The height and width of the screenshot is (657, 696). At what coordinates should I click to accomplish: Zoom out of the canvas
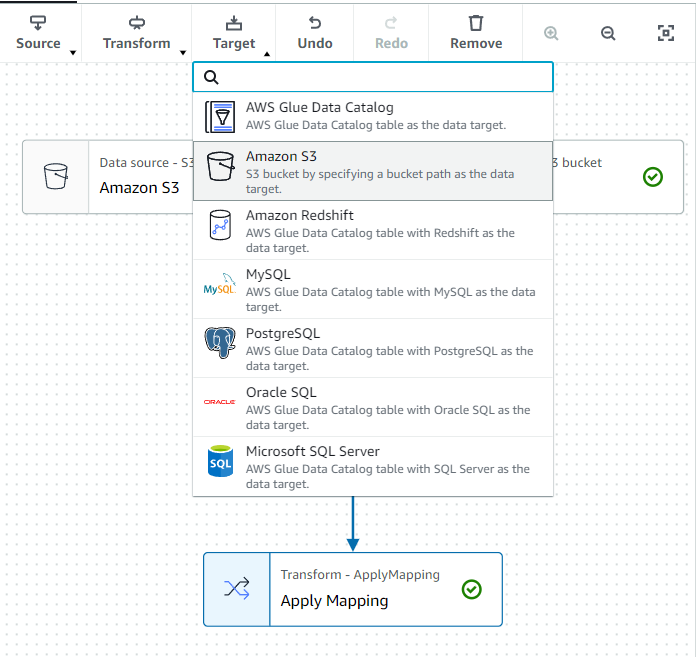pos(608,33)
